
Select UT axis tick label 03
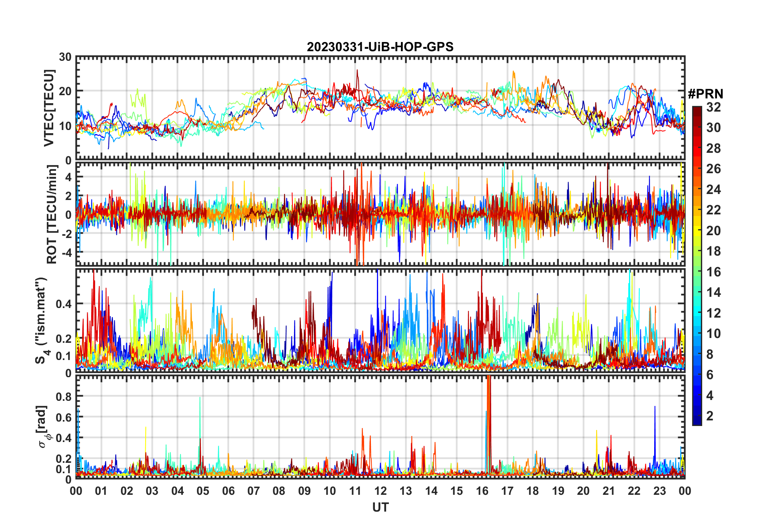[x=152, y=491]
